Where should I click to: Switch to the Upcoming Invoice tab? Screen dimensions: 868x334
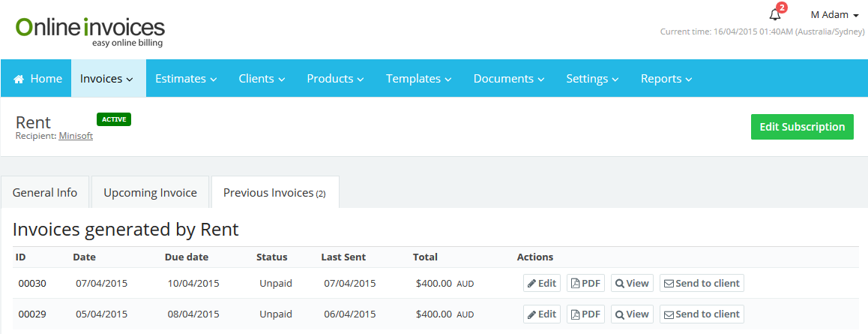(150, 193)
